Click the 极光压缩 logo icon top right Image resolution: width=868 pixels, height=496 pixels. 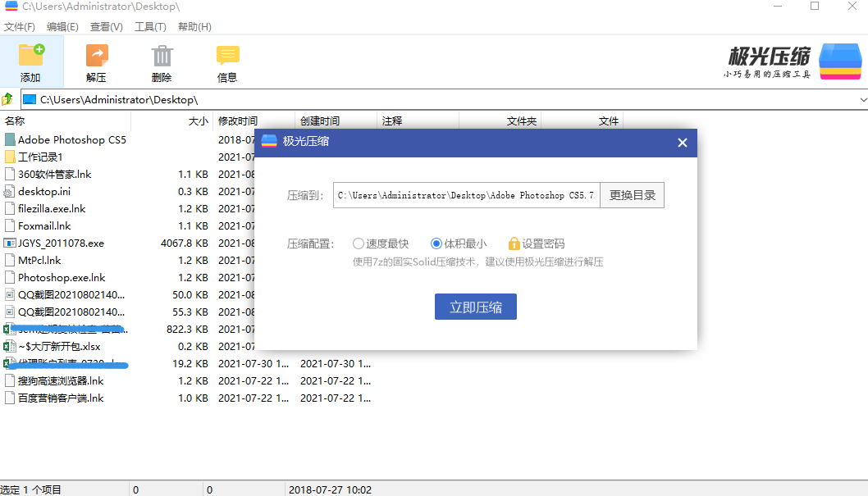click(x=840, y=61)
